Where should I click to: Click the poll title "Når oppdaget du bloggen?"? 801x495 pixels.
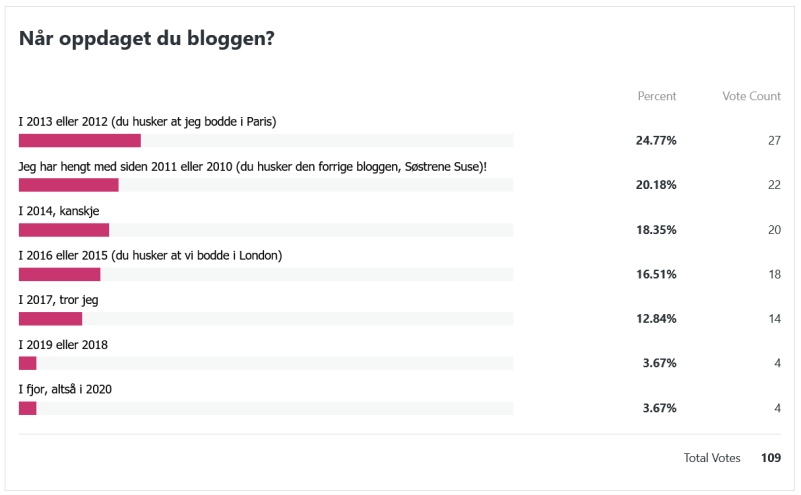point(147,39)
